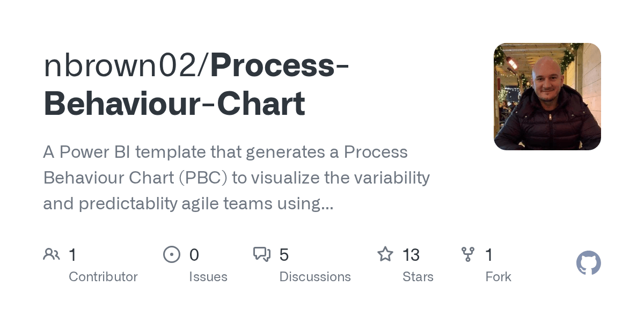Go to the Discussions label

point(315,277)
